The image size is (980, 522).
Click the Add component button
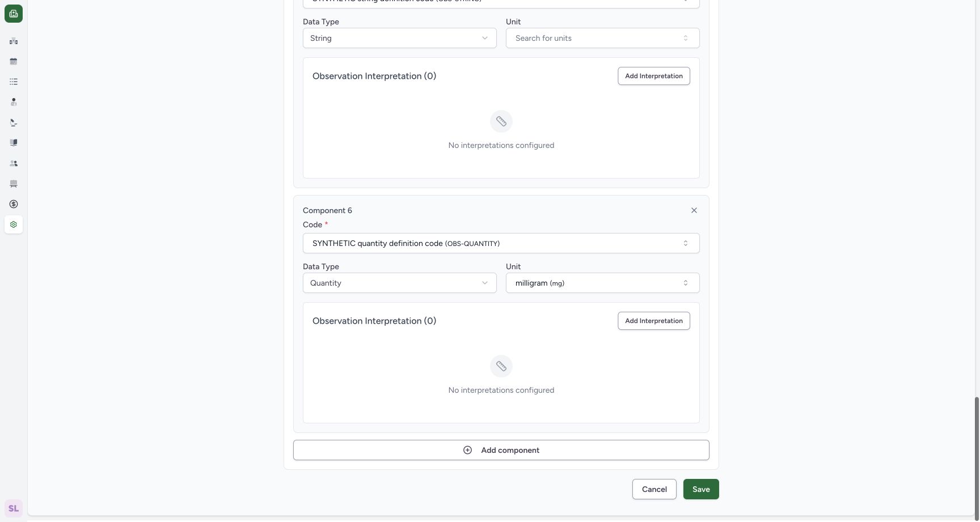coord(501,450)
